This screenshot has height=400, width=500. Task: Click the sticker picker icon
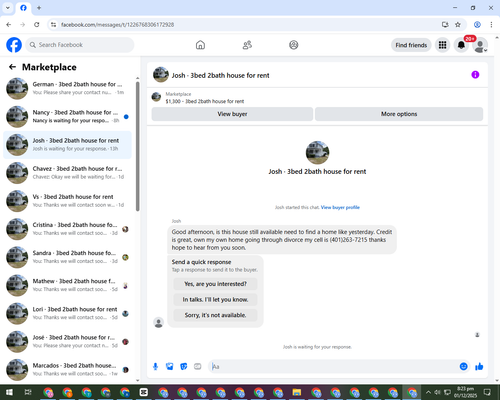click(184, 367)
